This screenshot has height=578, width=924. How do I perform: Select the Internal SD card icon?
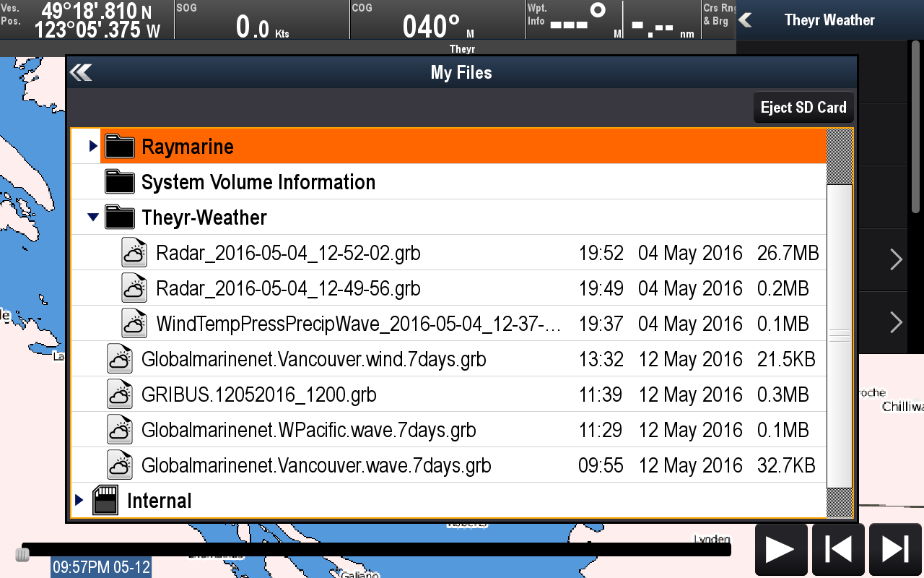pyautogui.click(x=105, y=500)
